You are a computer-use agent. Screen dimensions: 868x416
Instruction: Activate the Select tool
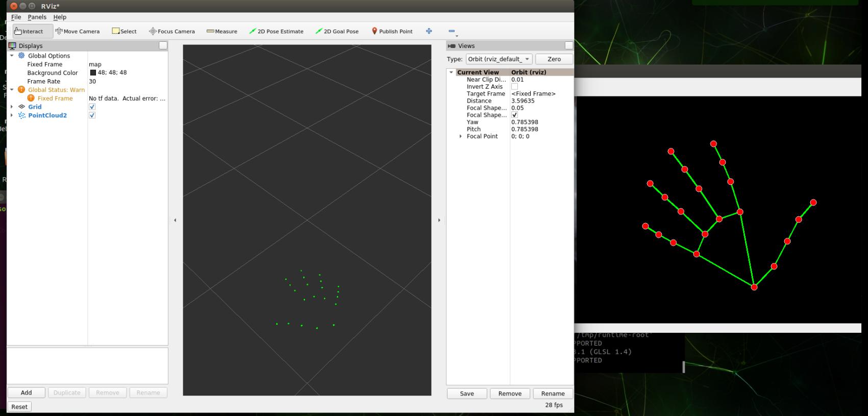pyautogui.click(x=125, y=31)
